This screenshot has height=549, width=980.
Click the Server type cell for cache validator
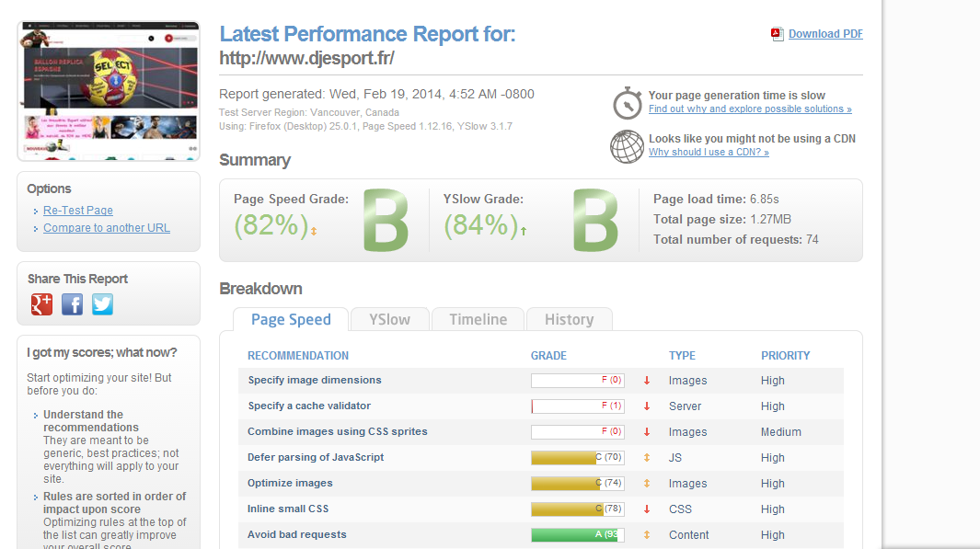[685, 406]
